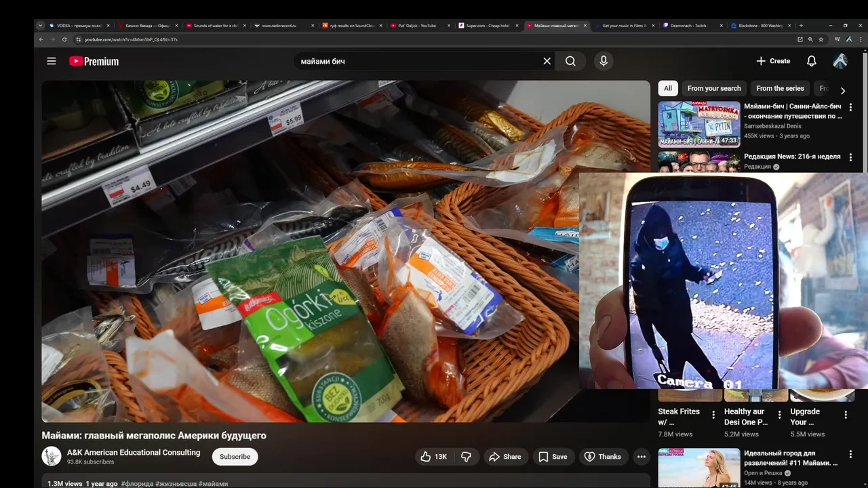The height and width of the screenshot is (488, 868).
Task: Select the All filter chip
Action: [x=668, y=88]
